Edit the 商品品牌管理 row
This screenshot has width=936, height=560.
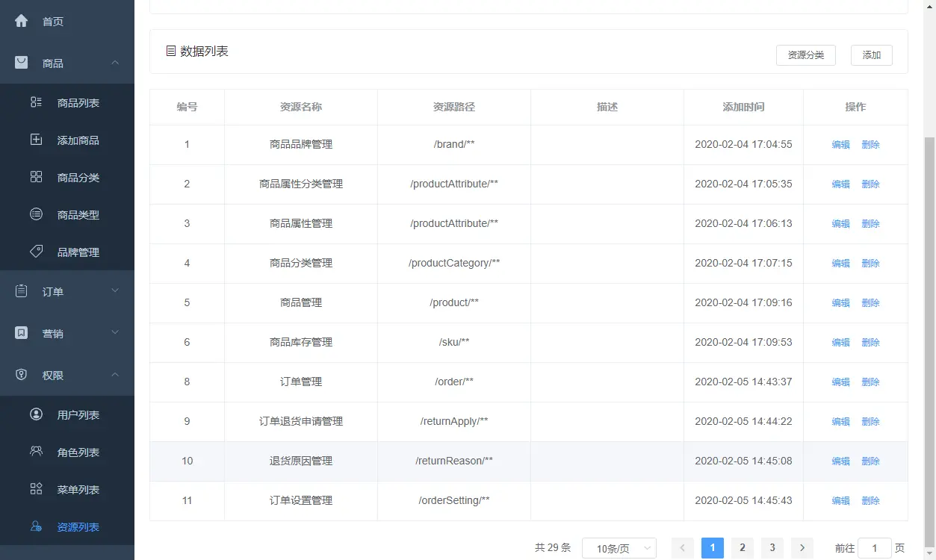(x=841, y=145)
